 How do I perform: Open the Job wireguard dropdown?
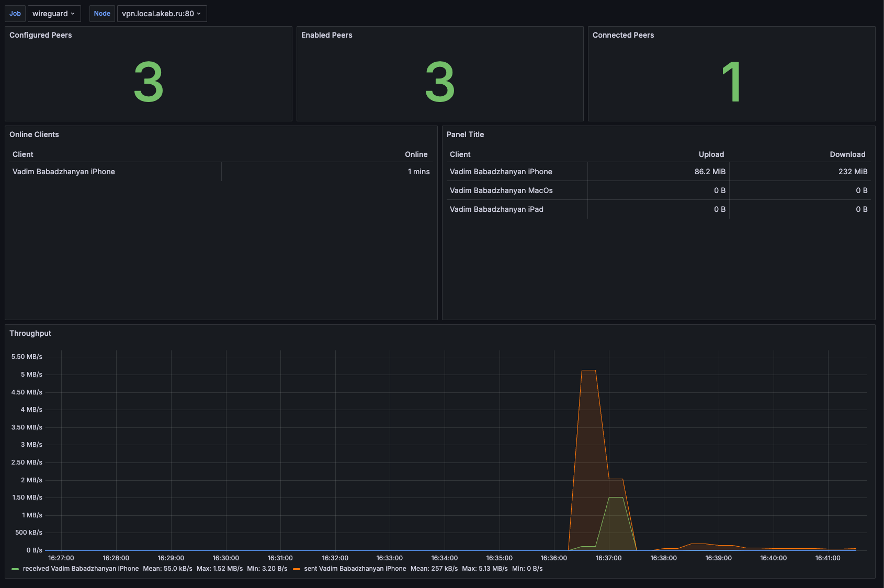[54, 14]
